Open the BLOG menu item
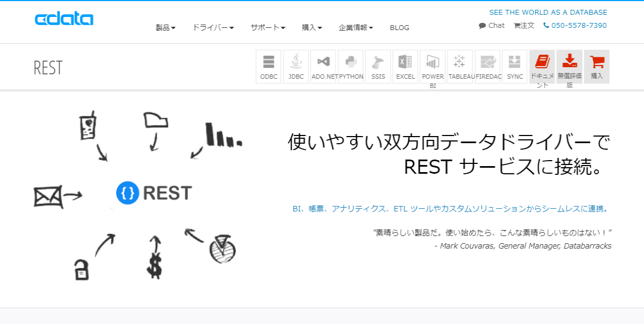This screenshot has height=324, width=644. click(x=399, y=27)
